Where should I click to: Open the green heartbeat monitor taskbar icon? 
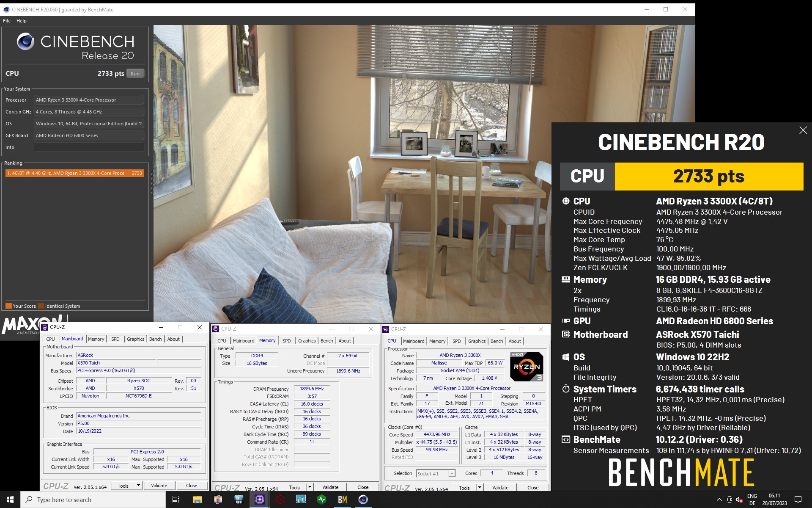coord(321,500)
